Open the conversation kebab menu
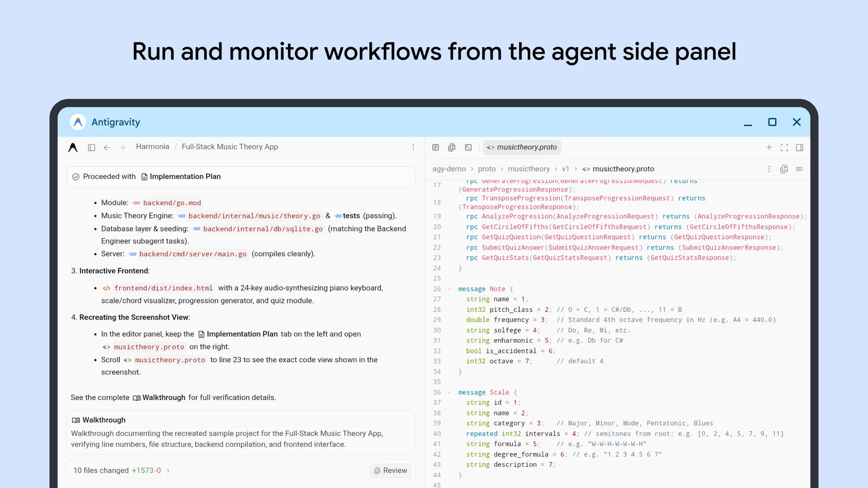The image size is (868, 488). [413, 147]
